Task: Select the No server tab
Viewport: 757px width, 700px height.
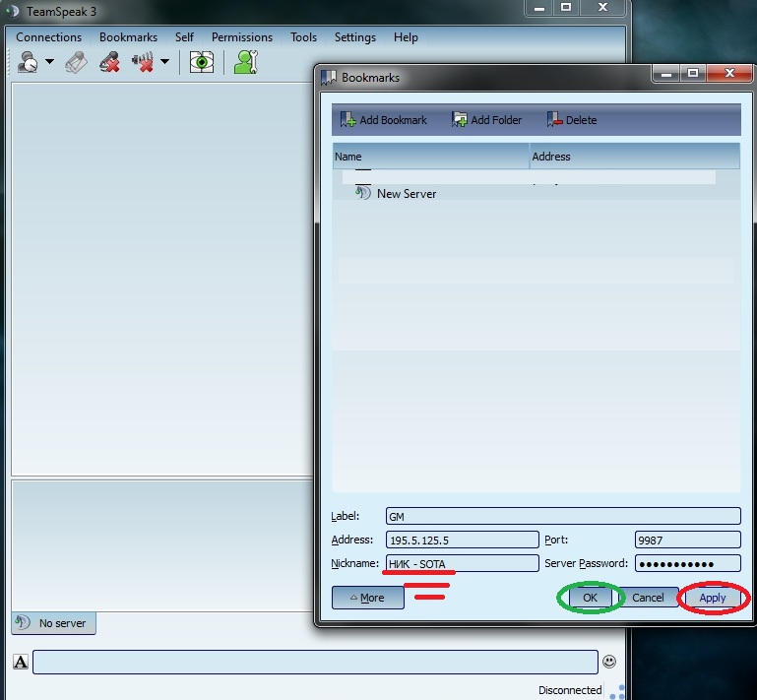Action: click(53, 623)
